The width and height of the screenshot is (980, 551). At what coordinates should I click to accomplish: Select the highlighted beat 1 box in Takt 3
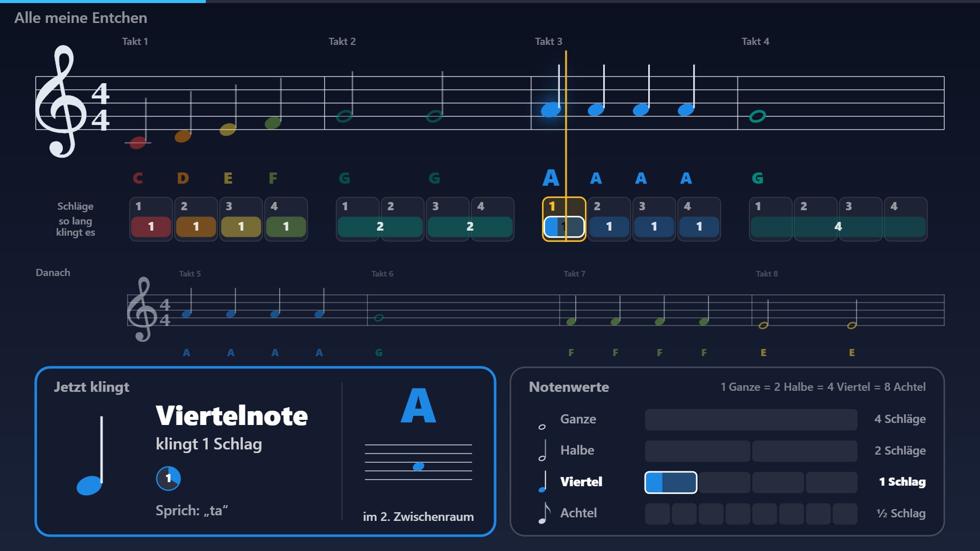point(564,219)
